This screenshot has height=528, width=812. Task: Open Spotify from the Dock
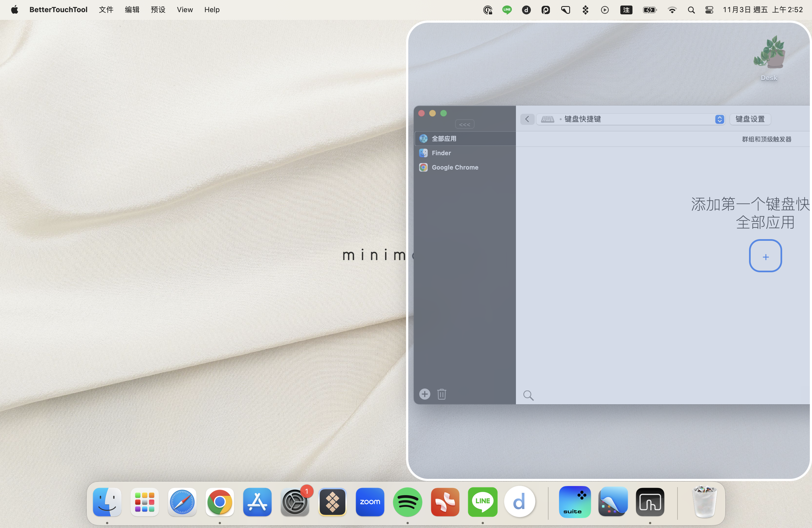click(407, 502)
